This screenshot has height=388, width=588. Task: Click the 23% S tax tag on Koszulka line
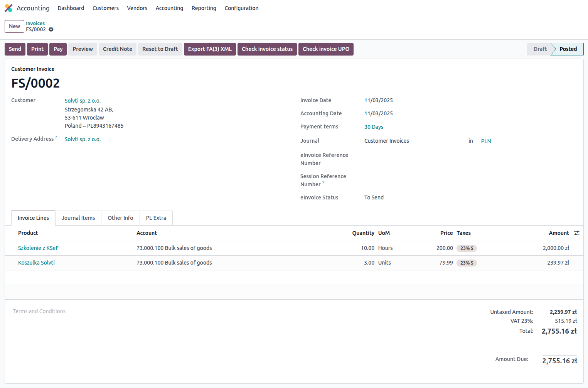(467, 263)
